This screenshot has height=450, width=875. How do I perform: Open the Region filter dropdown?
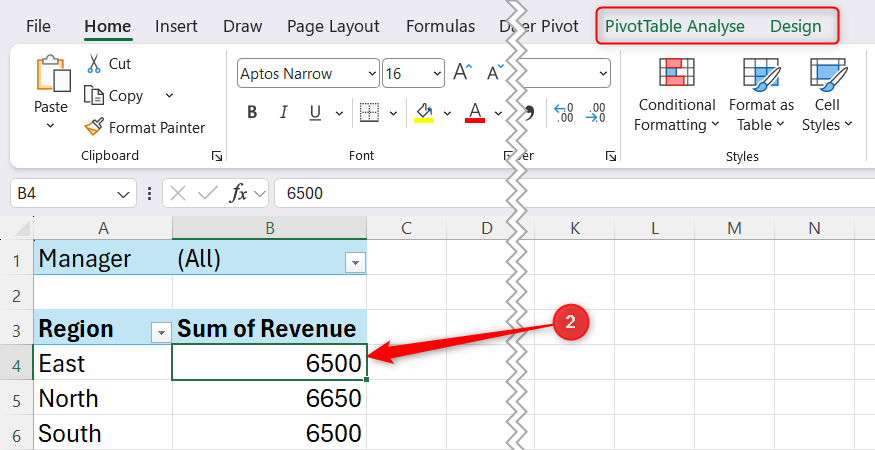[162, 332]
